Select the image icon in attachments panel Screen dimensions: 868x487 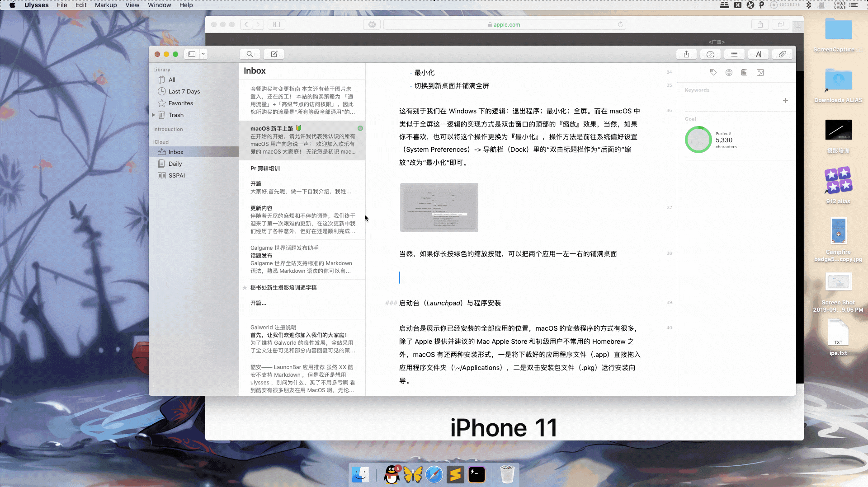click(760, 72)
